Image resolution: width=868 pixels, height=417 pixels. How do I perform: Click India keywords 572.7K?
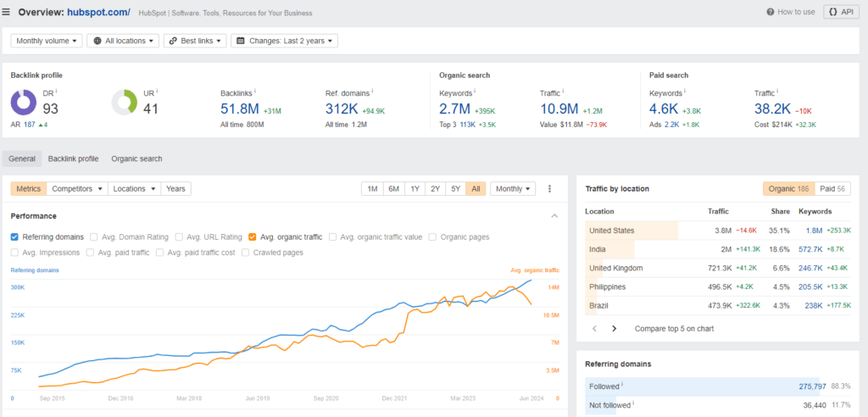(810, 249)
